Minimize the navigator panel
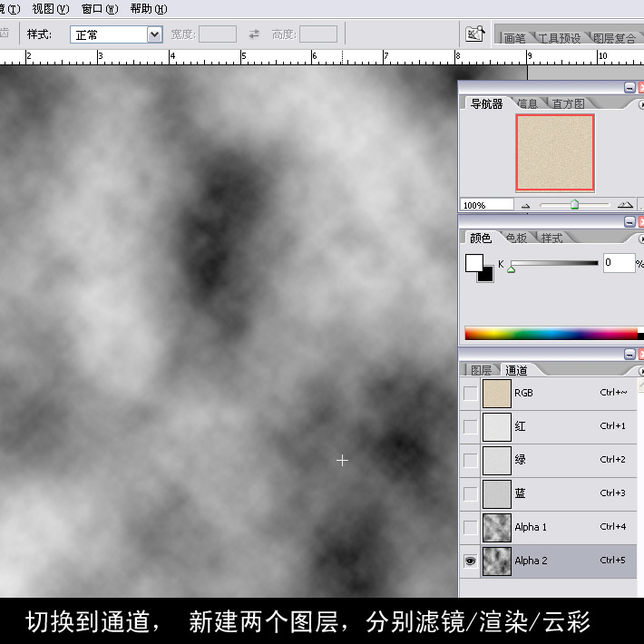The height and width of the screenshot is (644, 644). coord(629,87)
